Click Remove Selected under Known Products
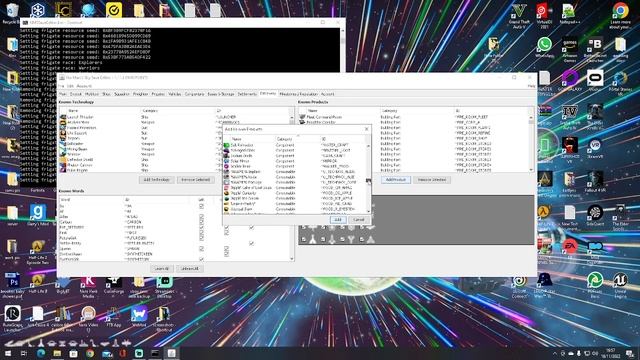 coord(432,180)
